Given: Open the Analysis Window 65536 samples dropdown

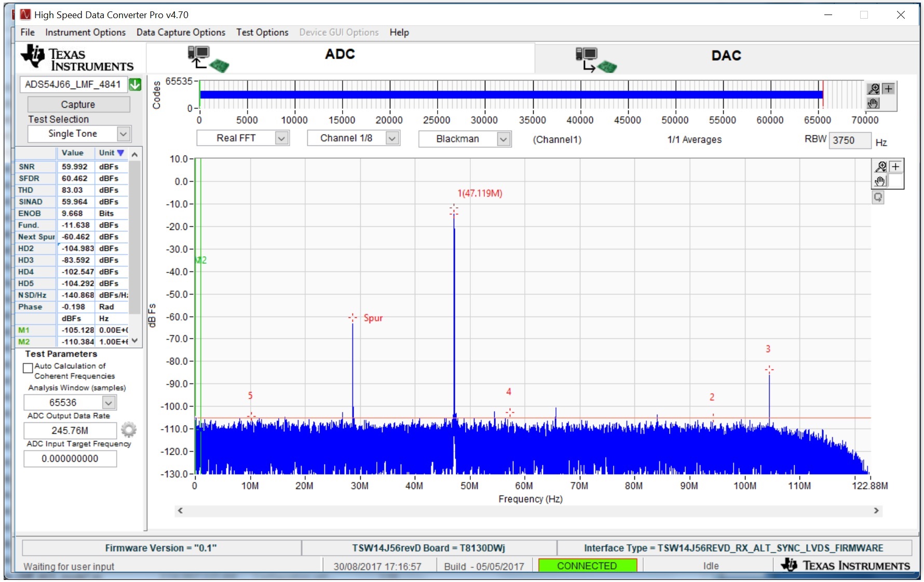Looking at the screenshot, I should pos(108,403).
